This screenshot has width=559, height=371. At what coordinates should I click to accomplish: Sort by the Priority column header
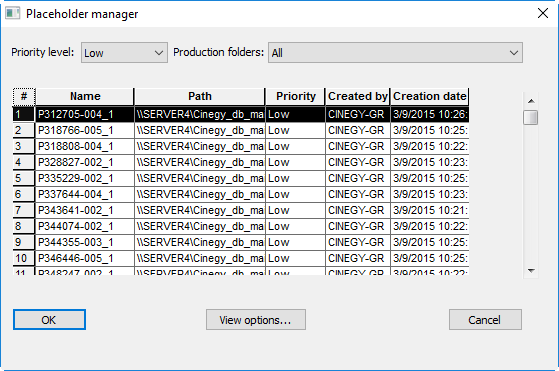296,97
